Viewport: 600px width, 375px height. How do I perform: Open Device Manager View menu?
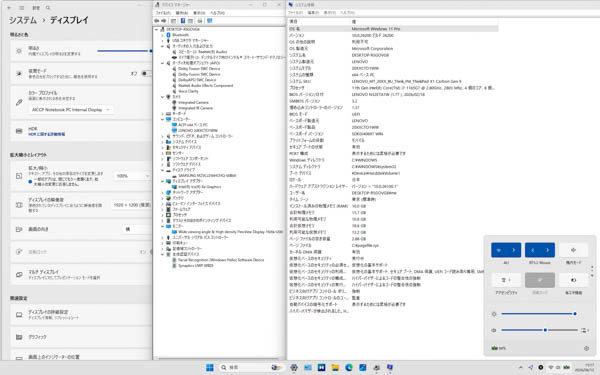pyautogui.click(x=199, y=13)
